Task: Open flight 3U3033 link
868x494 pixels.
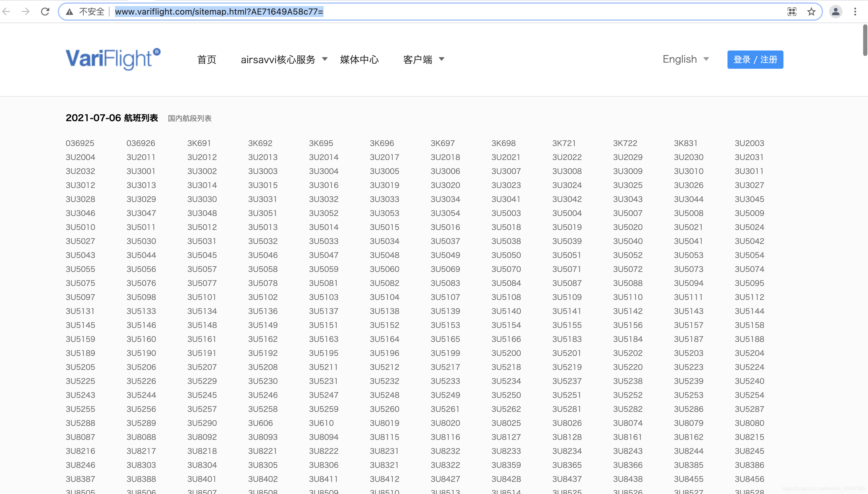Action: click(x=384, y=199)
